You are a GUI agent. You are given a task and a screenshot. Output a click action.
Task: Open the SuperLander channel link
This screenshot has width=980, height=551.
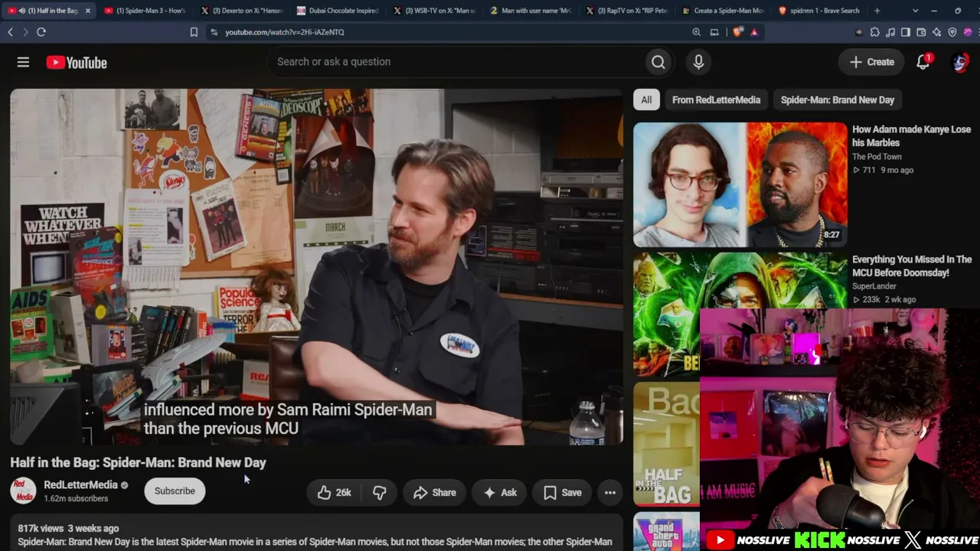(874, 286)
